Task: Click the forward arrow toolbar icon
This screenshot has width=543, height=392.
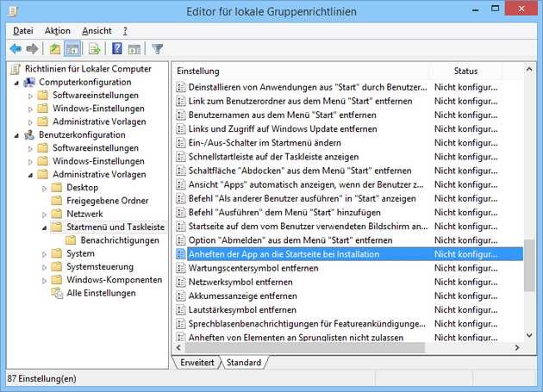Action: click(32, 48)
